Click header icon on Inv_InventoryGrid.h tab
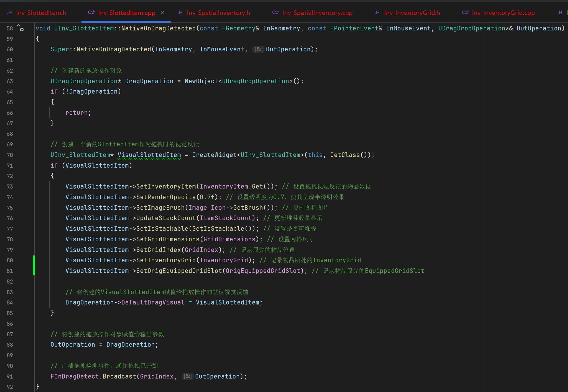This screenshot has height=392, width=568. tap(377, 13)
